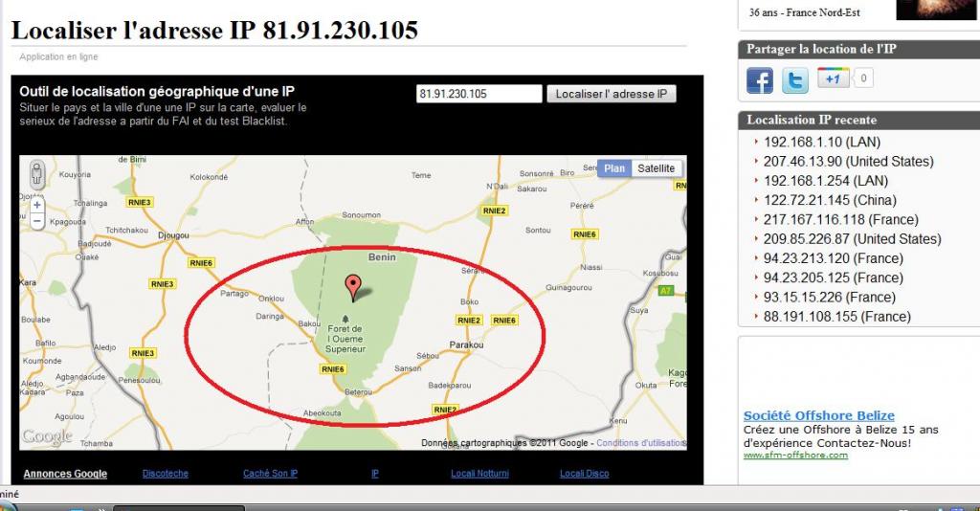This screenshot has height=511, width=980.
Task: Select recent IP 207.46.13.90 (United States)
Action: pyautogui.click(x=848, y=161)
